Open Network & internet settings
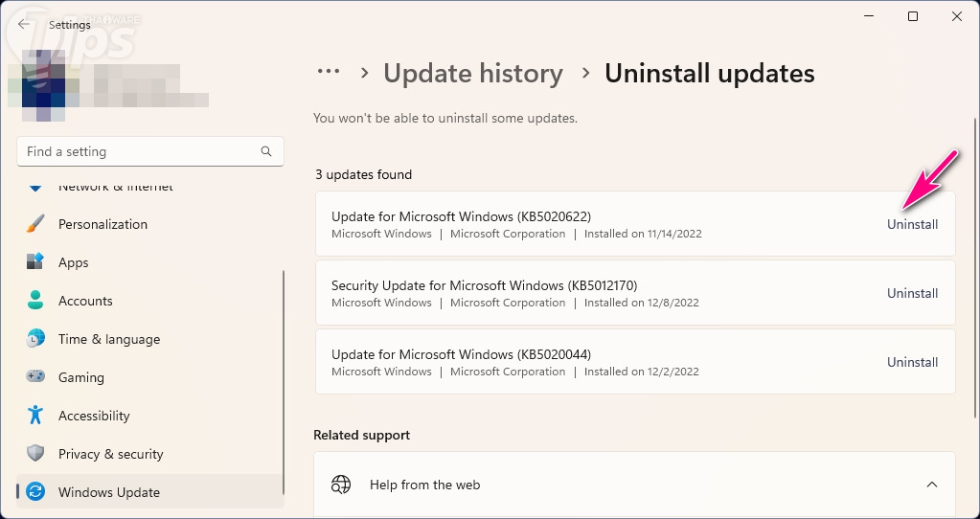The width and height of the screenshot is (980, 519). pos(115,187)
